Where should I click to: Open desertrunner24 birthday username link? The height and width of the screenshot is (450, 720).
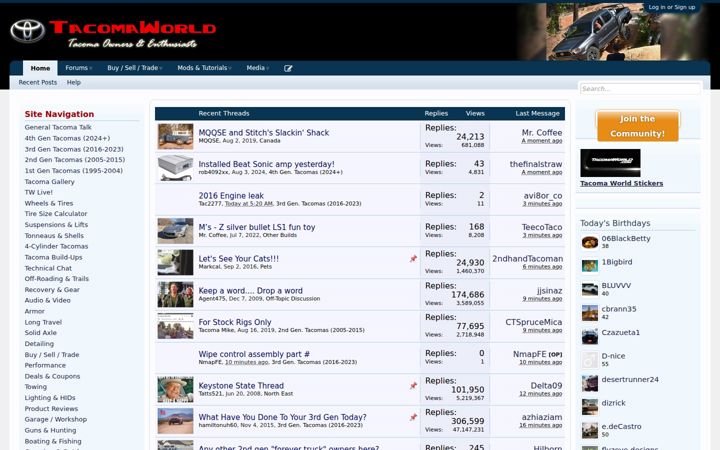tap(630, 380)
